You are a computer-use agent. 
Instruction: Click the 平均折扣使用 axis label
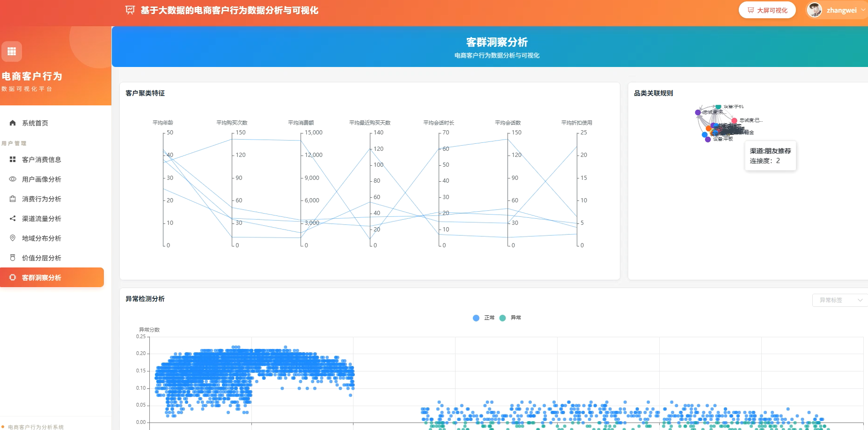[x=577, y=123]
